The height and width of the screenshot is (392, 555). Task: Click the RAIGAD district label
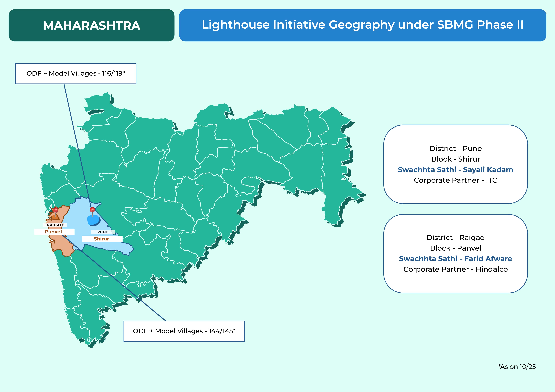[55, 225]
